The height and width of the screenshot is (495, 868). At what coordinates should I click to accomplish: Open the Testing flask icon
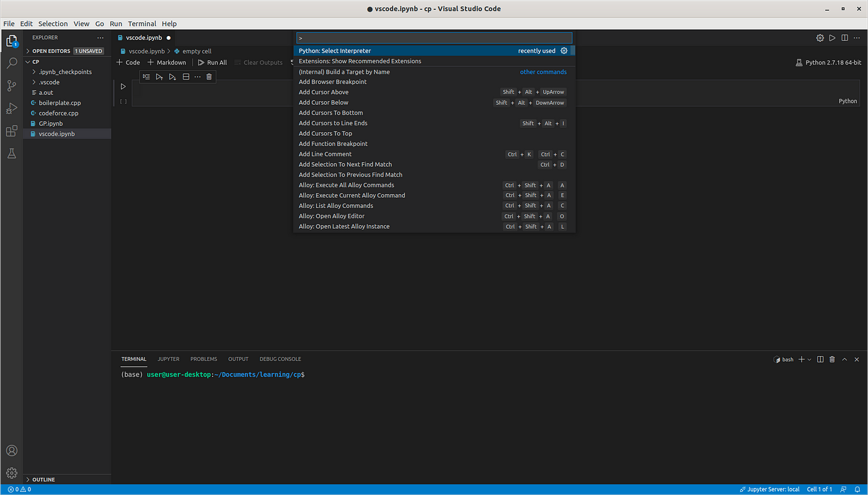click(12, 153)
